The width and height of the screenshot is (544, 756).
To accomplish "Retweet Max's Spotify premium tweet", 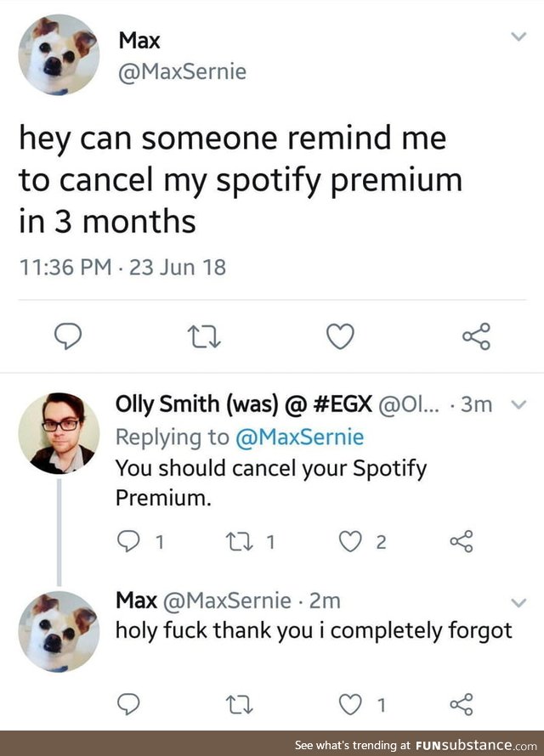I will (204, 336).
